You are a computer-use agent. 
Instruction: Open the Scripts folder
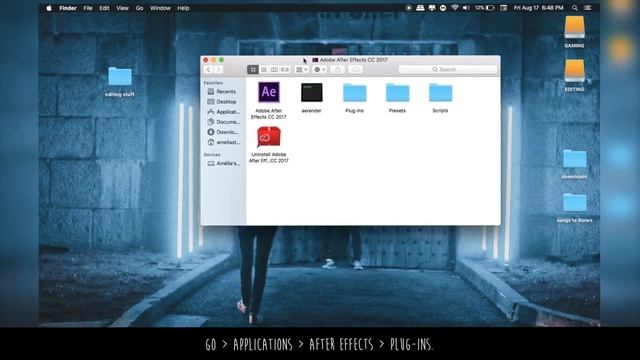tap(440, 93)
